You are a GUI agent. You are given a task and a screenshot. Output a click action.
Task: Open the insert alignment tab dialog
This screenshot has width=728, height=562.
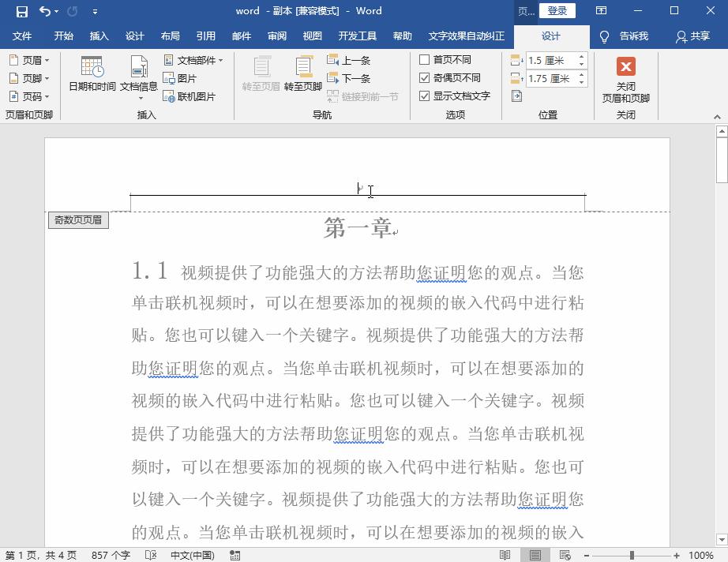tap(516, 95)
